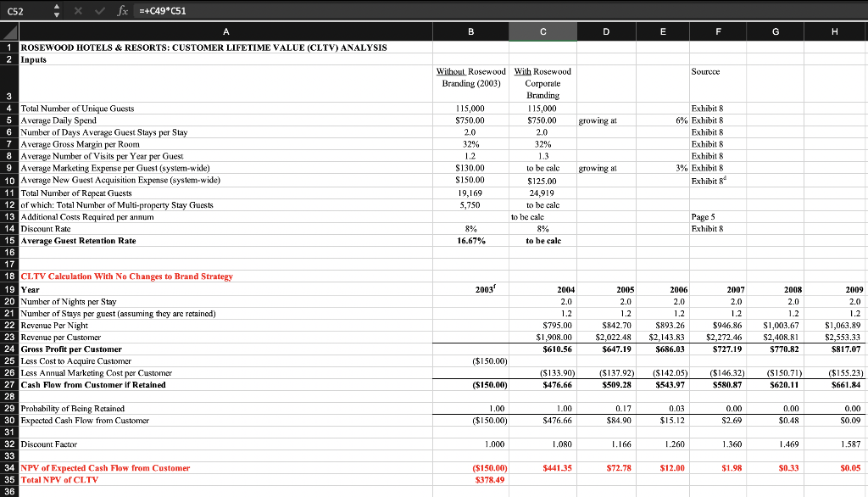Click the formula bar text =+C49*C51
868x497 pixels.
coord(162,10)
